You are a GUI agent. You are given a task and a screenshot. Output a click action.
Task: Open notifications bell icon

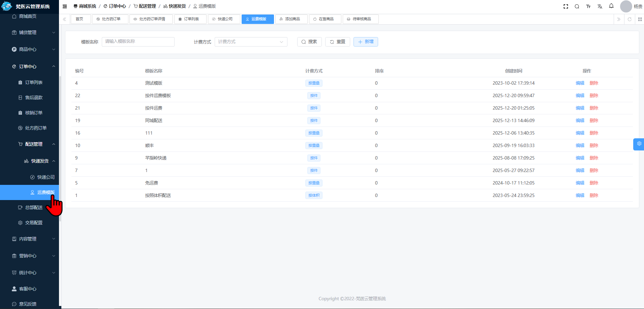click(x=611, y=6)
